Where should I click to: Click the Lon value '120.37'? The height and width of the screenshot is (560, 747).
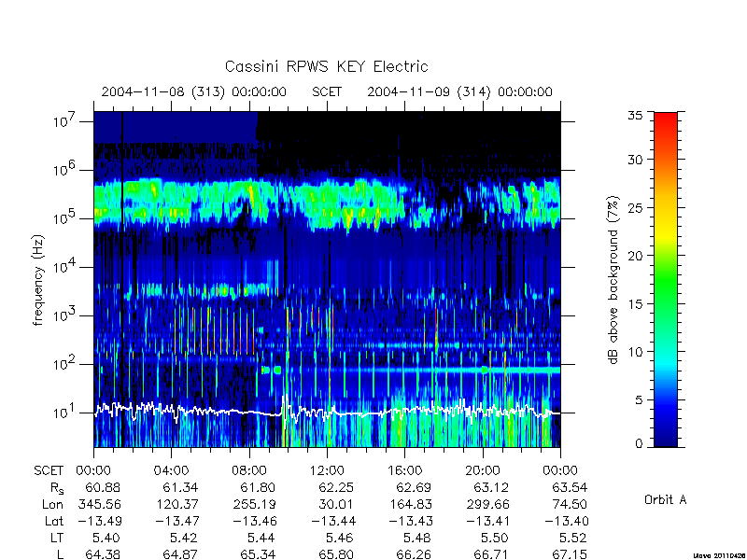[177, 504]
